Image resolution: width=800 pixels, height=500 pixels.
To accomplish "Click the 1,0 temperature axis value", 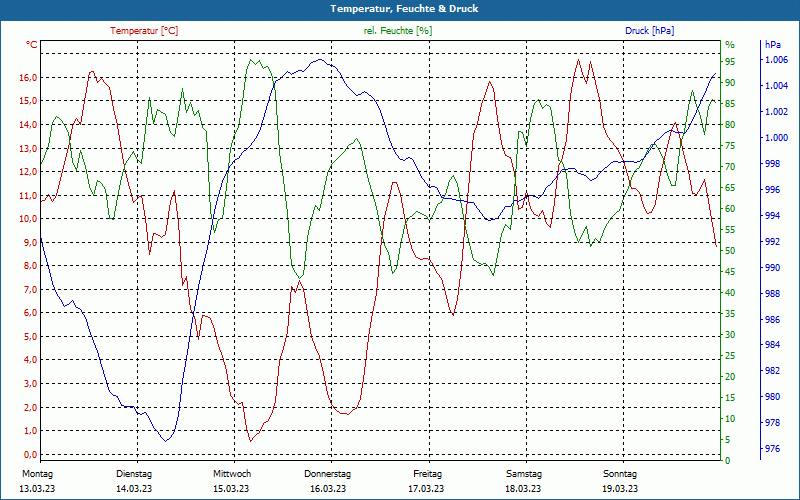I will (31, 431).
